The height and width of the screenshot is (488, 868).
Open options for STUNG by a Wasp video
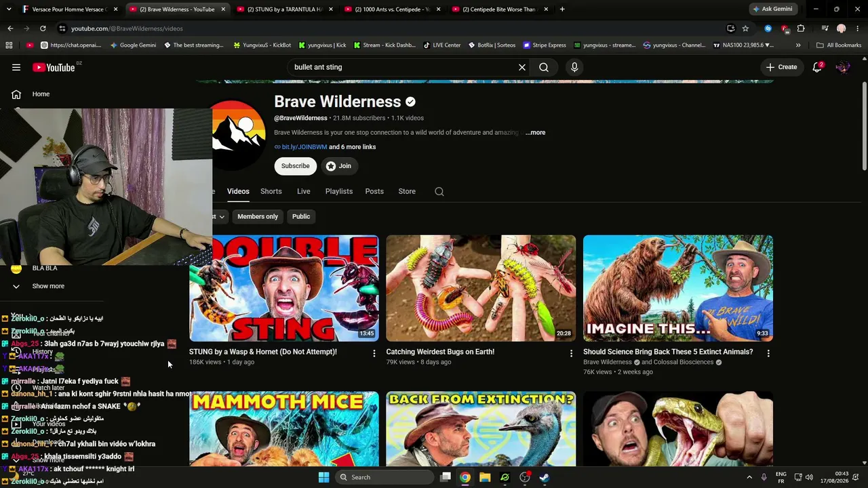(x=374, y=353)
